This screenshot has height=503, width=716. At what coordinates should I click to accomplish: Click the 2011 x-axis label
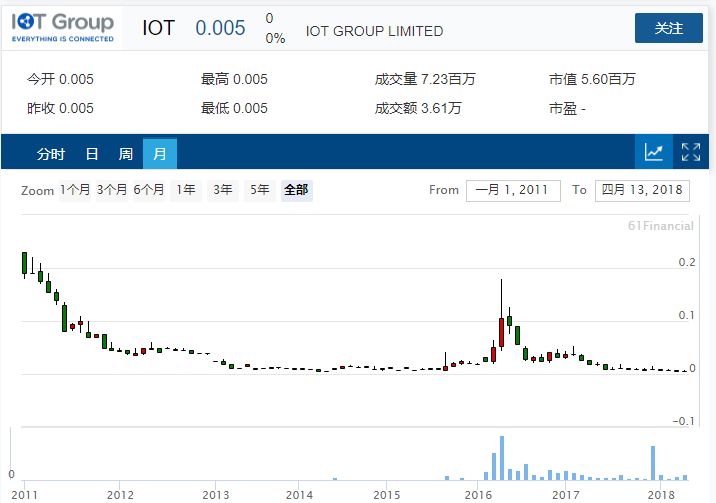click(x=24, y=495)
